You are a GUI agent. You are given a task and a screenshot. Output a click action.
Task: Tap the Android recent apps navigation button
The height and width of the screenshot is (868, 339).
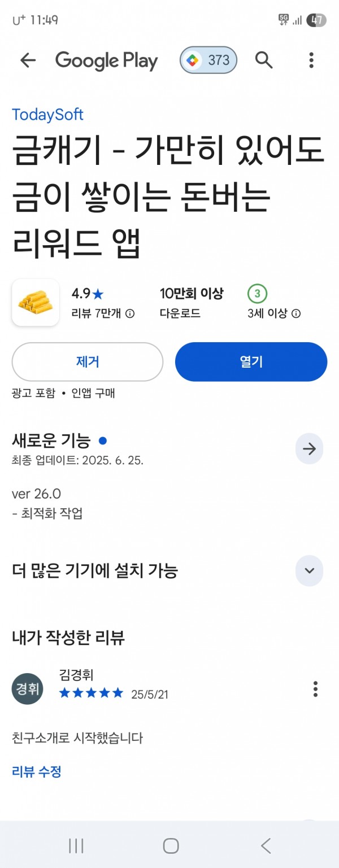(x=76, y=845)
